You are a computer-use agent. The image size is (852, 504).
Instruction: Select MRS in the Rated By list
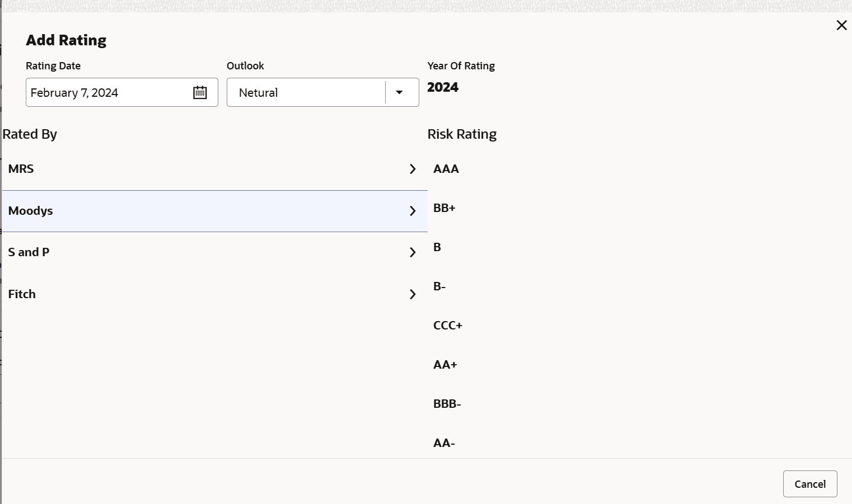(21, 169)
